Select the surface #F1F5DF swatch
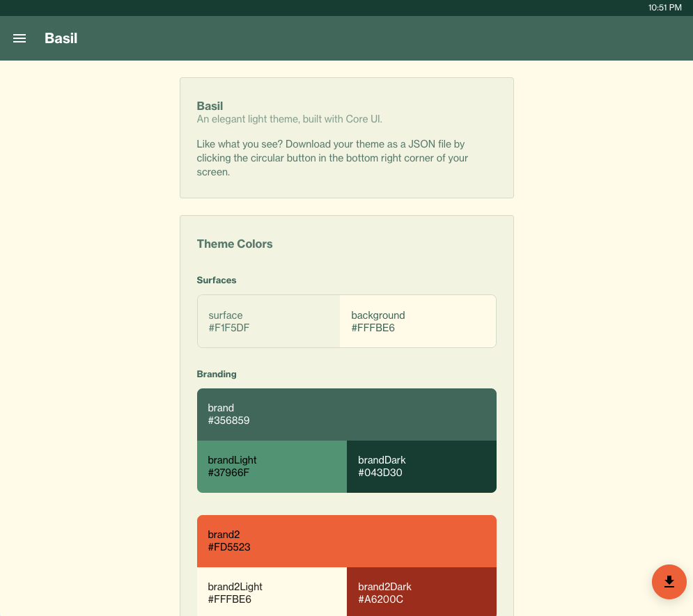The width and height of the screenshot is (693, 616). point(269,321)
